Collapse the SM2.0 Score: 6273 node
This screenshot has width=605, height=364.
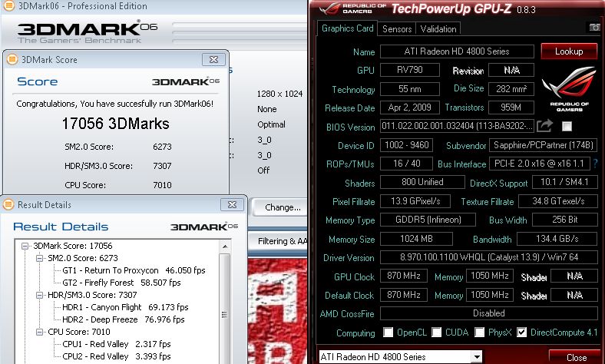(39, 258)
